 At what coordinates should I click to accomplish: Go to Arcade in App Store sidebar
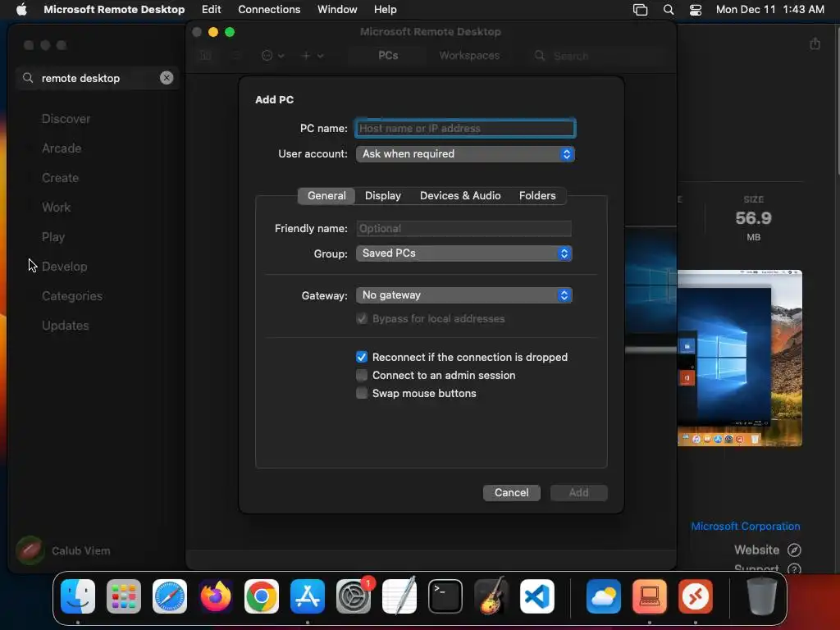(x=62, y=148)
